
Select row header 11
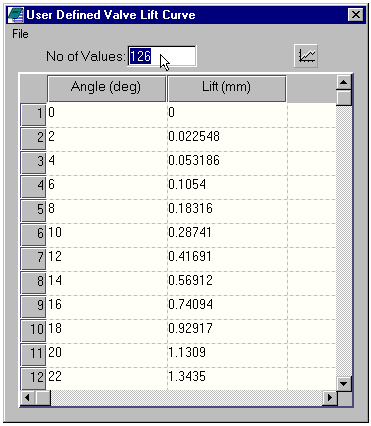coord(33,354)
